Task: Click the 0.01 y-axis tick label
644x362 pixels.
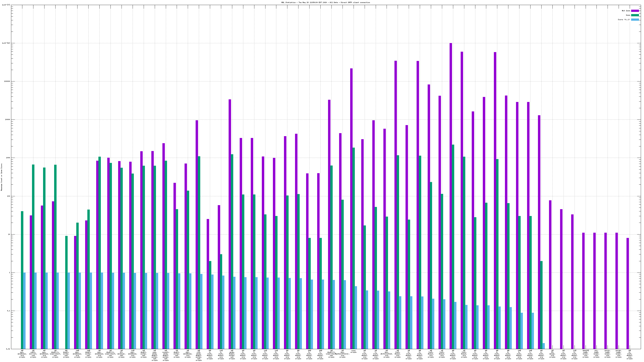Action: point(8,349)
